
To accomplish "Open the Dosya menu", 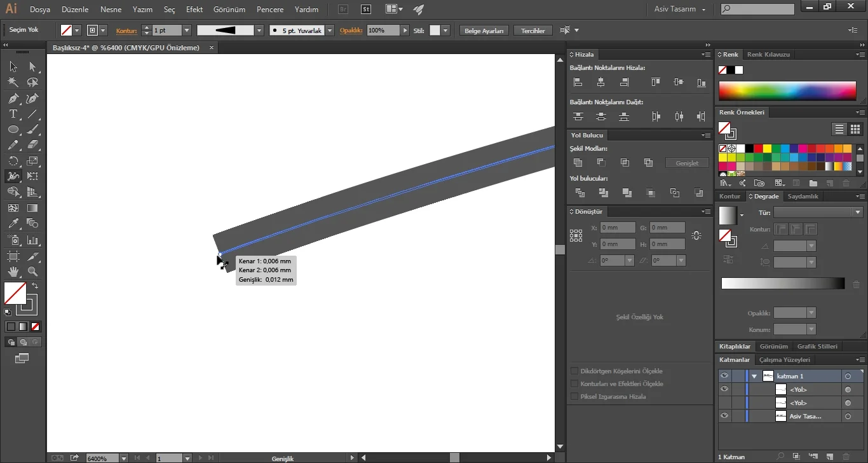I will pos(40,10).
